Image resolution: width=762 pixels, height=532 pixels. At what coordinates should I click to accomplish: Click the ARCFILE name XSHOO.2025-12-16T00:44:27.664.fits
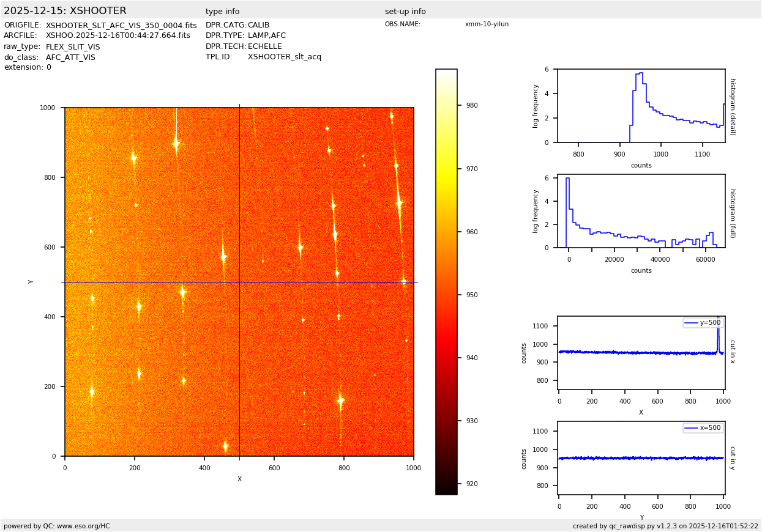point(118,36)
